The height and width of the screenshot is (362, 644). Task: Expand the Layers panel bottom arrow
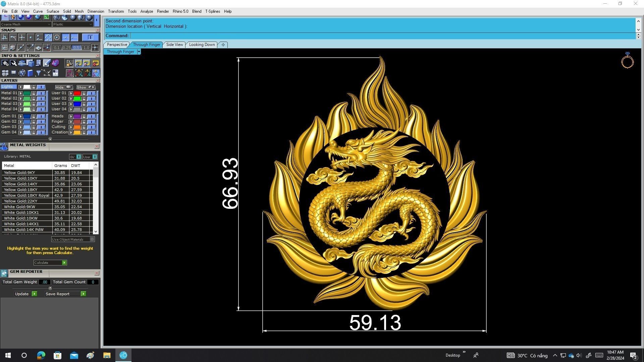point(50,139)
